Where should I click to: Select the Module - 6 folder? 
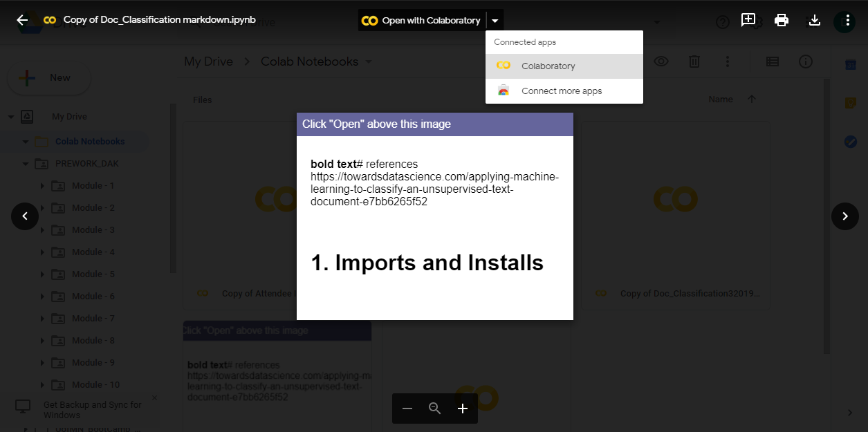click(93, 297)
